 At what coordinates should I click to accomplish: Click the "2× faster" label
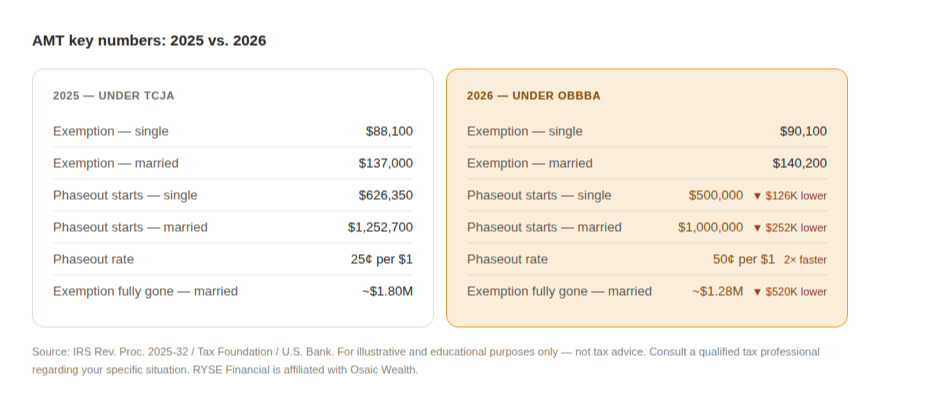coord(805,260)
